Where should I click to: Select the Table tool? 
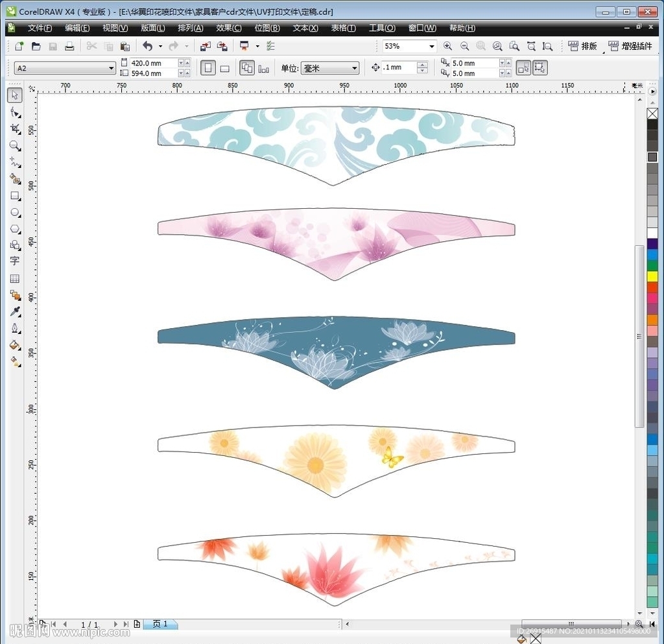tap(15, 279)
